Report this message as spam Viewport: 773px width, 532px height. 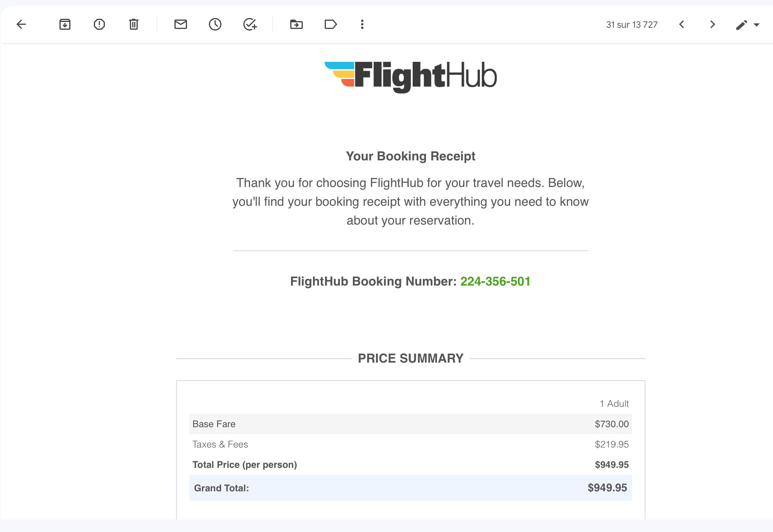pyautogui.click(x=99, y=25)
